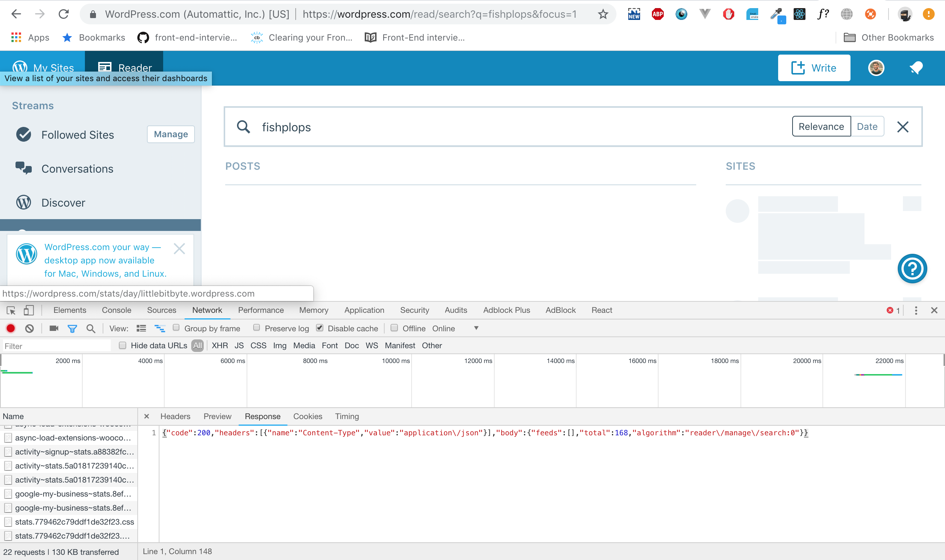Stop recording network log with red button

[11, 328]
